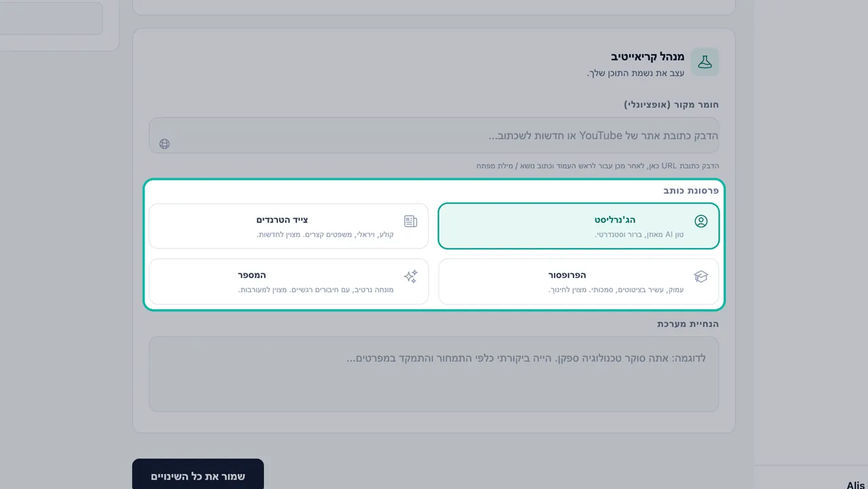
Task: Click the user-circle icon on הג'נרליסט card
Action: pyautogui.click(x=701, y=221)
